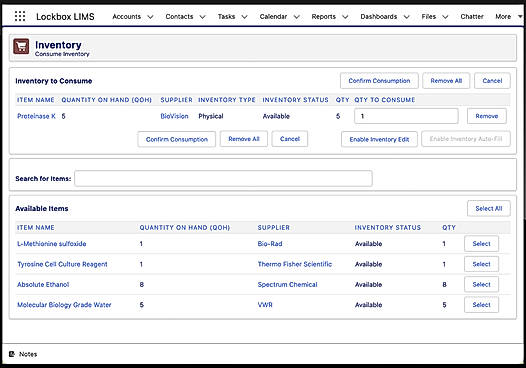Click top Confirm Consumption button
This screenshot has height=368, width=526.
(379, 81)
